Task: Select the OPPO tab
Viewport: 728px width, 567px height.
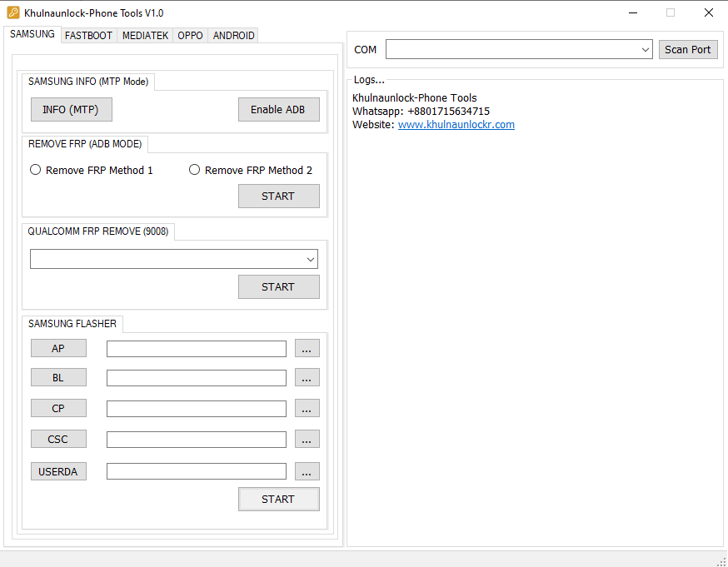Action: pyautogui.click(x=191, y=36)
